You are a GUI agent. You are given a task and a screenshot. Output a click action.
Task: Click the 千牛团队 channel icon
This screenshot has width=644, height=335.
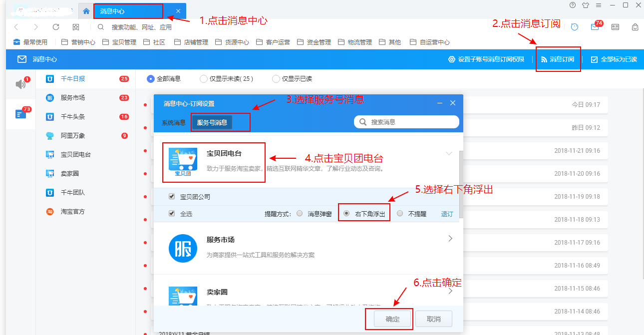tap(50, 192)
